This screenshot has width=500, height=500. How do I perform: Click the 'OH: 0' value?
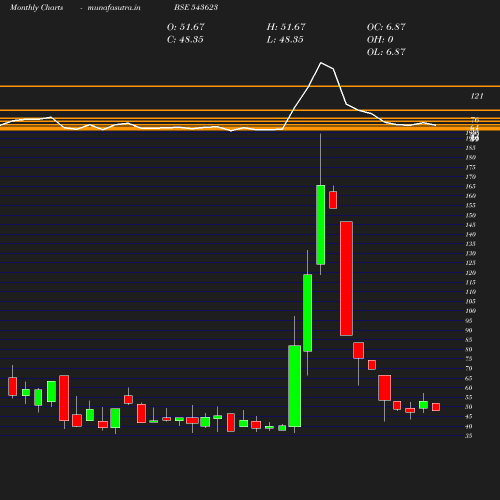tap(380, 39)
